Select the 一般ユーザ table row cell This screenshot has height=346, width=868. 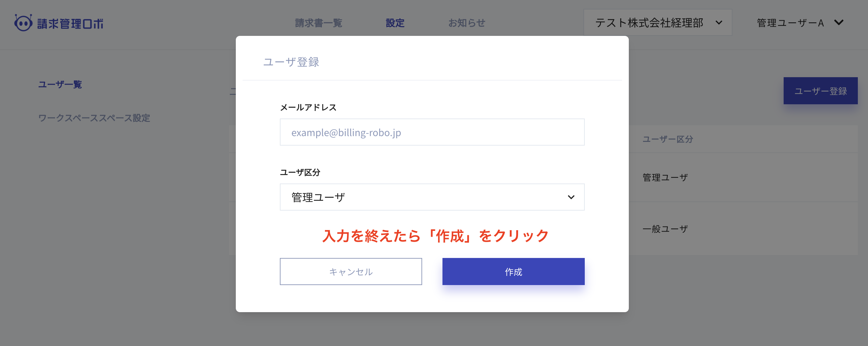pos(665,229)
